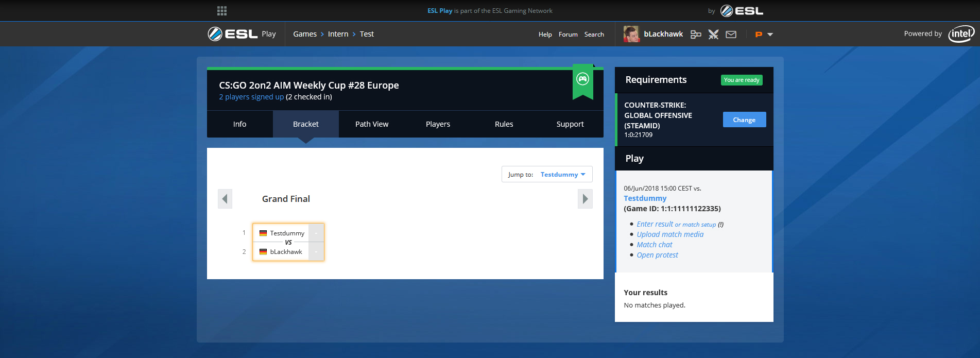Click the CS:GO 2on2 AIM Weekly Cup title
980x358 pixels.
pos(309,86)
